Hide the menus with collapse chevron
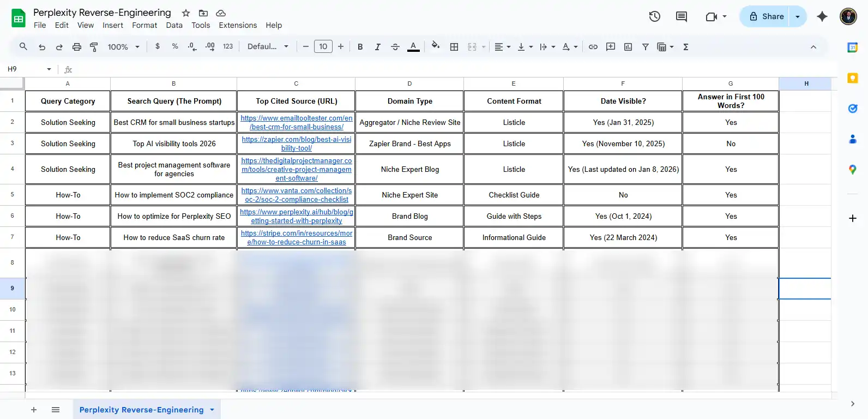Image resolution: width=868 pixels, height=419 pixels. (813, 47)
